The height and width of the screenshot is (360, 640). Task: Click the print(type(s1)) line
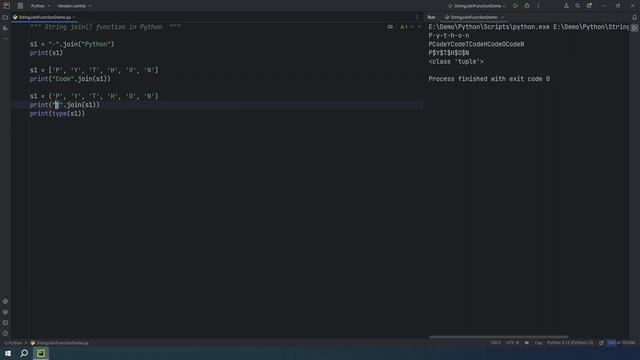pyautogui.click(x=57, y=113)
